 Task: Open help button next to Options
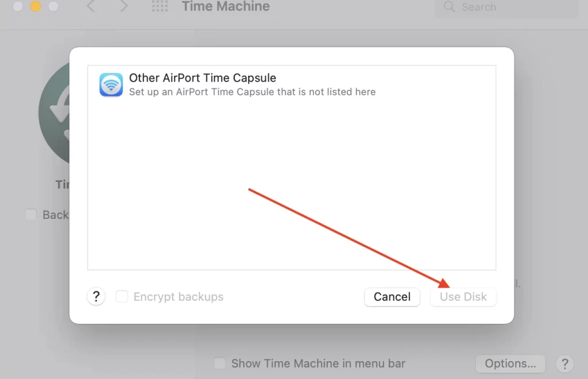click(x=565, y=363)
